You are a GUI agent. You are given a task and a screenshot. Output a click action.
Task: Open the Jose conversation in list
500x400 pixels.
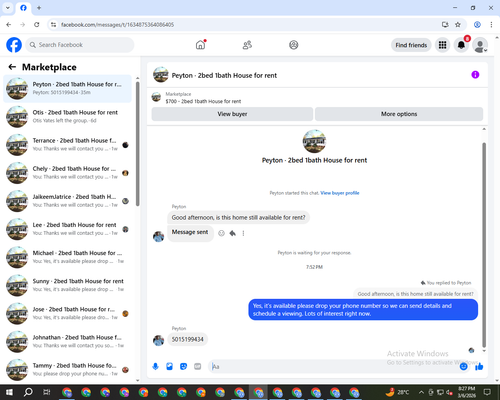coord(67,313)
